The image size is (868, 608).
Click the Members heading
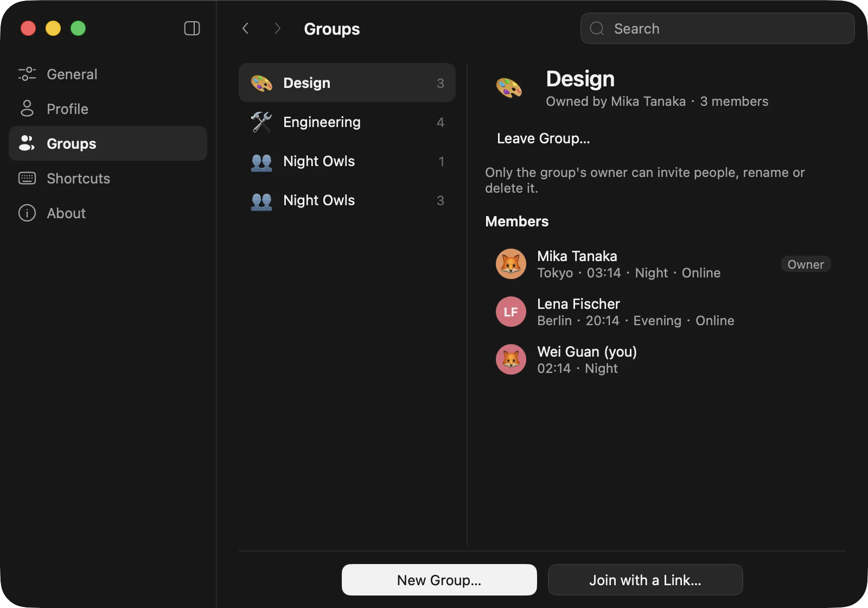point(517,221)
